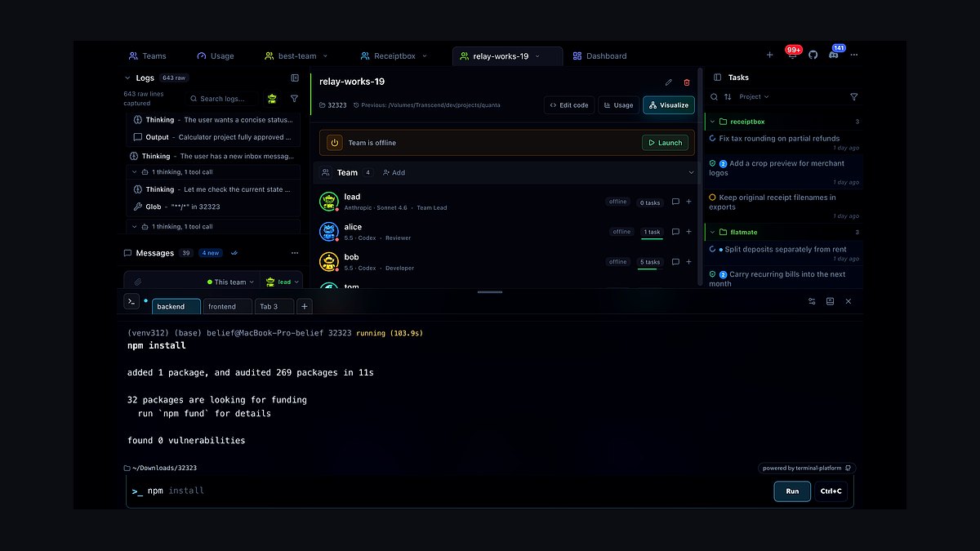The height and width of the screenshot is (551, 980).
Task: Open the Logs filter funnel icon
Action: pos(295,98)
